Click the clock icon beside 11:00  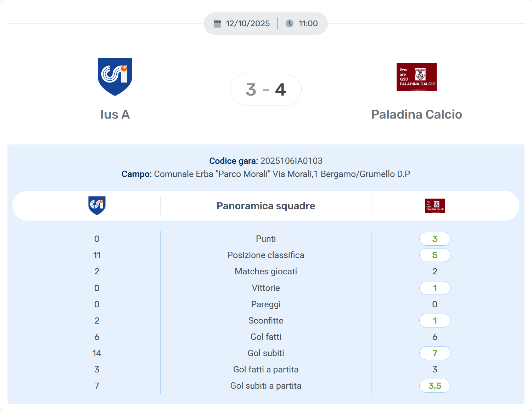click(290, 24)
